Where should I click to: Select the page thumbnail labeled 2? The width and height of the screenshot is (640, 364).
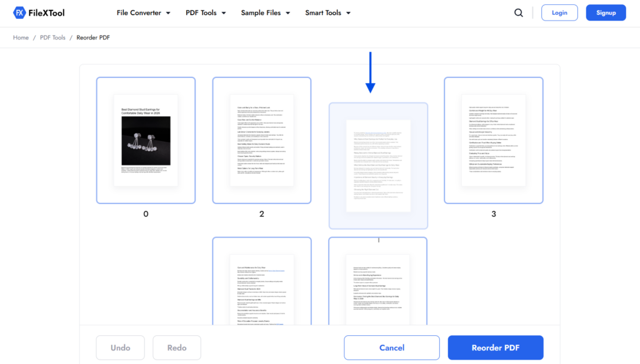(x=261, y=140)
